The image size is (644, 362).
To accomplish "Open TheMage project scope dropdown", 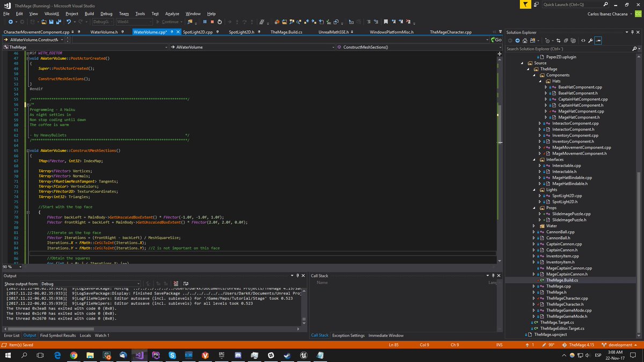I will click(x=85, y=47).
